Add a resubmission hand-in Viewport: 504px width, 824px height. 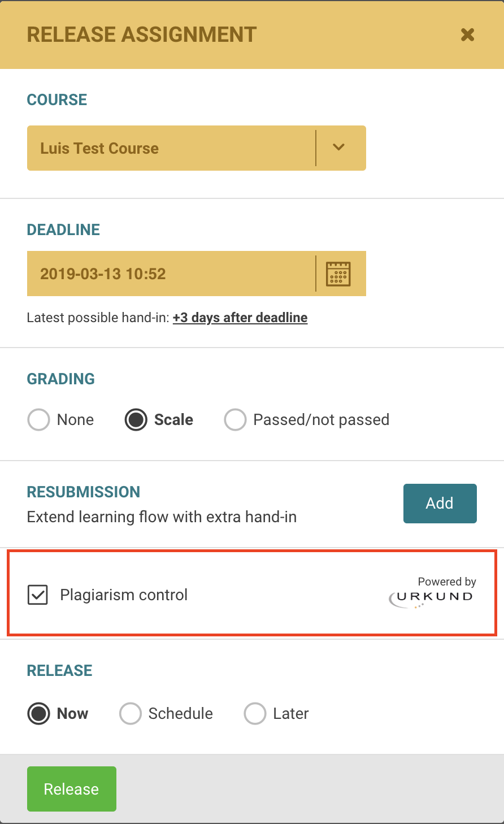point(440,503)
